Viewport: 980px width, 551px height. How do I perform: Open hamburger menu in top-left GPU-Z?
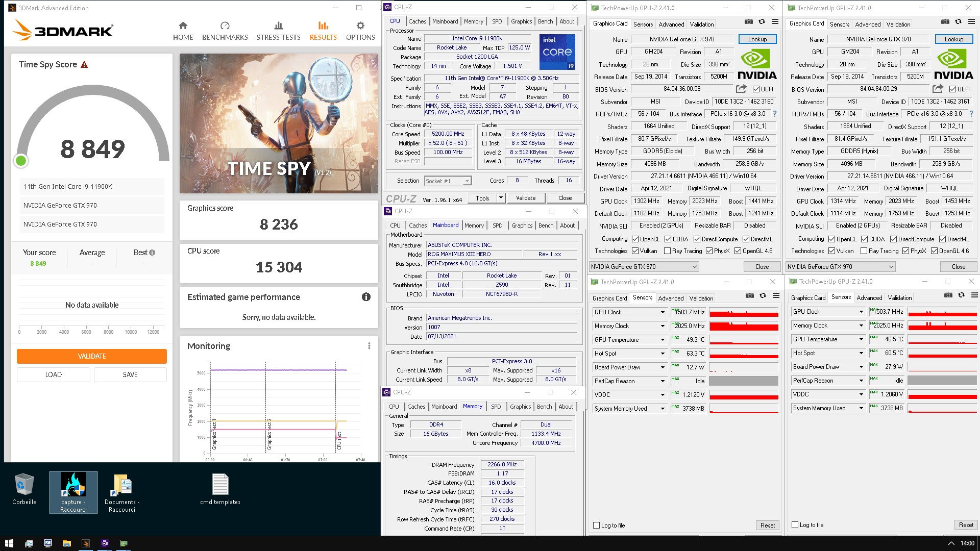click(x=775, y=22)
